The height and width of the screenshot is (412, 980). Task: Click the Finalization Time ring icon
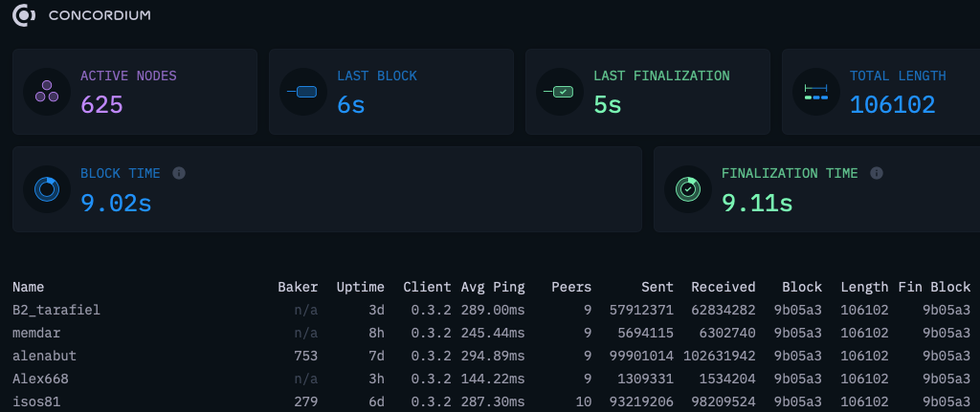click(x=688, y=189)
